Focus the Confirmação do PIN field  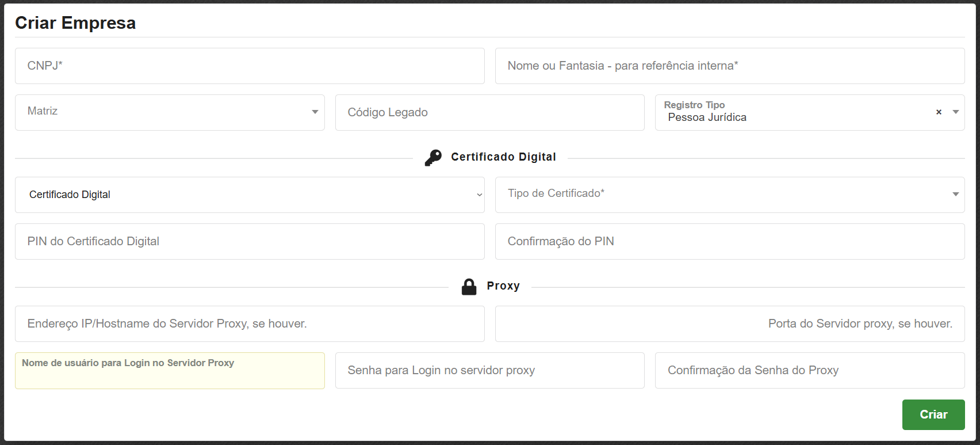(729, 241)
